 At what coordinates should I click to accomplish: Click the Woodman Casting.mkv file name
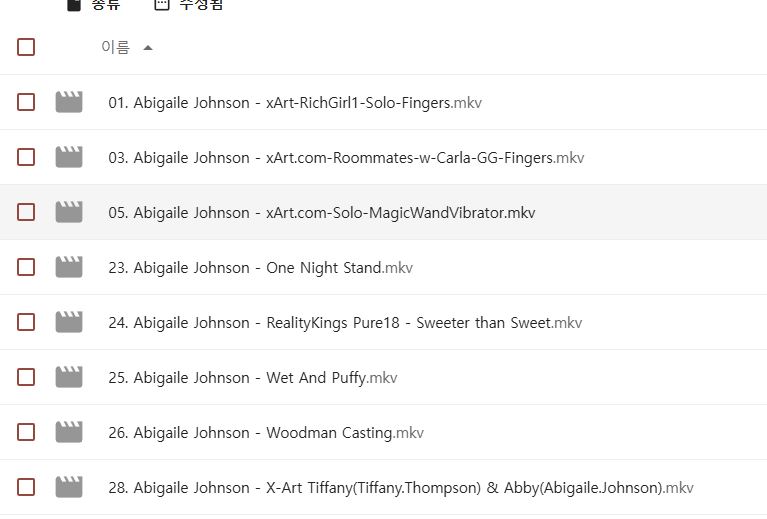[x=266, y=432]
